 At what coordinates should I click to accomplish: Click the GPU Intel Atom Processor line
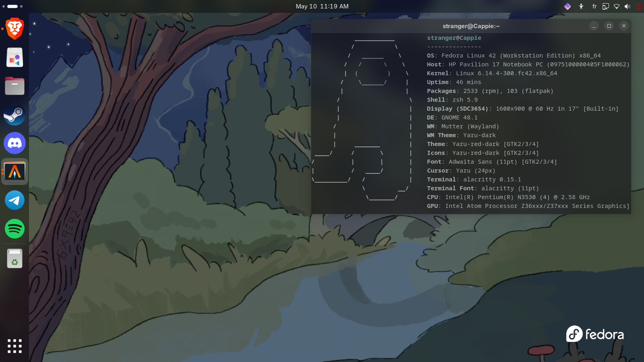point(528,206)
